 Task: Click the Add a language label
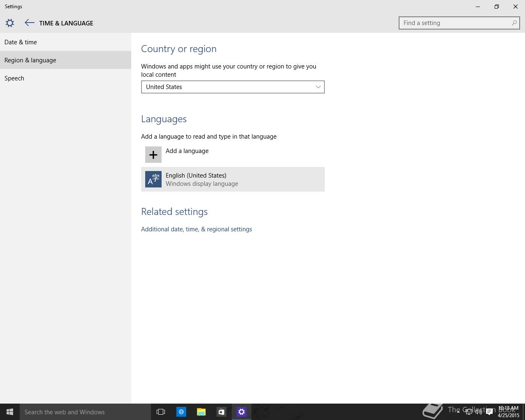[187, 151]
